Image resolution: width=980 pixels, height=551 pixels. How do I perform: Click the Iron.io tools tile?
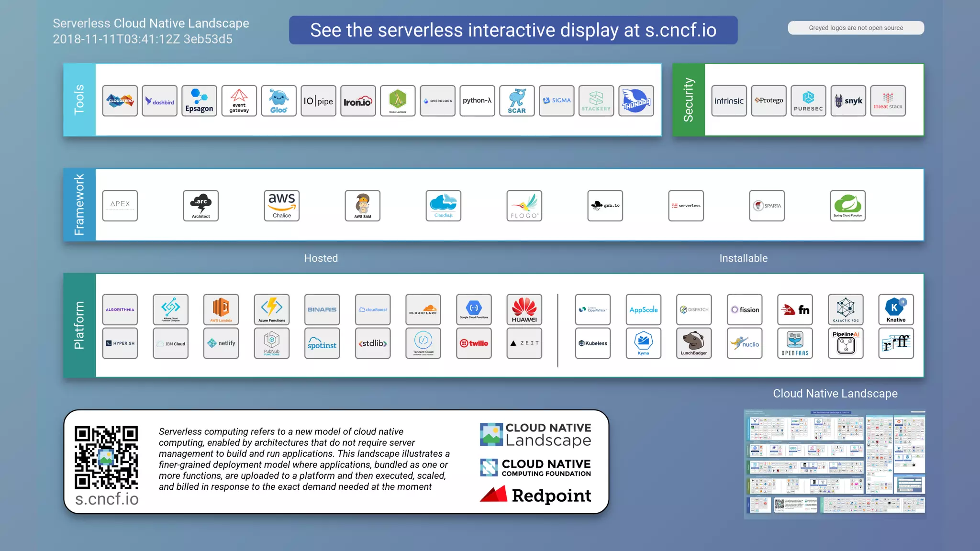(357, 101)
